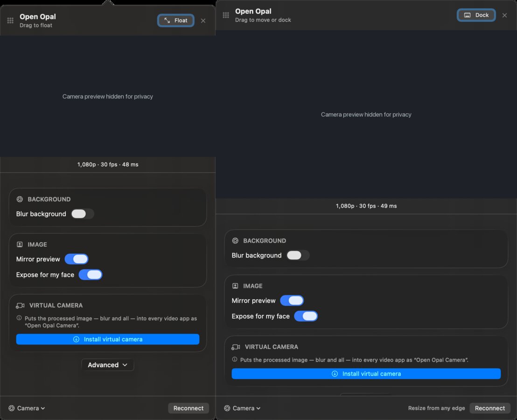The height and width of the screenshot is (420, 517).
Task: Click the Virtual Camera section icon in the right panel
Action: click(236, 347)
